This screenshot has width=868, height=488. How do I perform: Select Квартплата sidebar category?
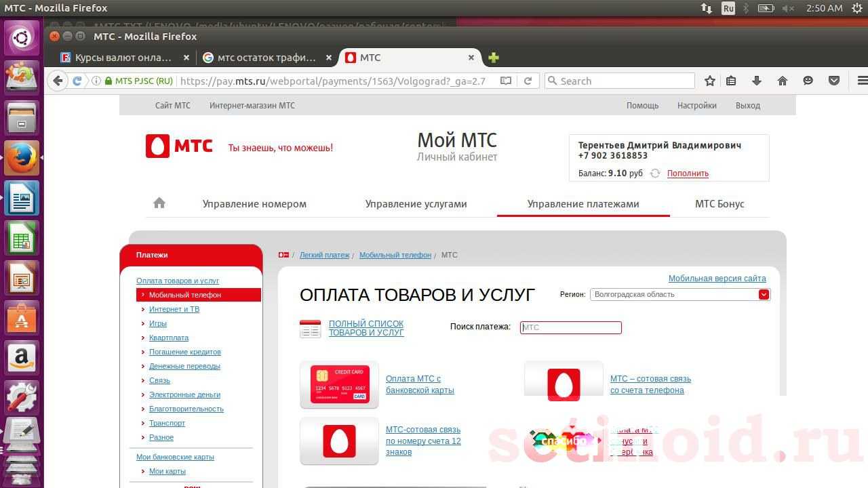coord(169,338)
